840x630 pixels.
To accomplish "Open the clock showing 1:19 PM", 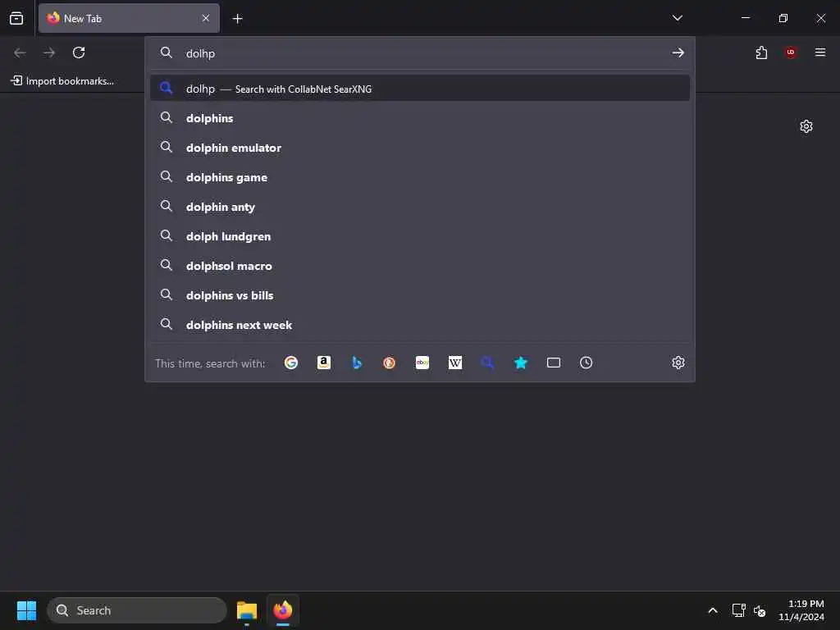I will [801, 610].
